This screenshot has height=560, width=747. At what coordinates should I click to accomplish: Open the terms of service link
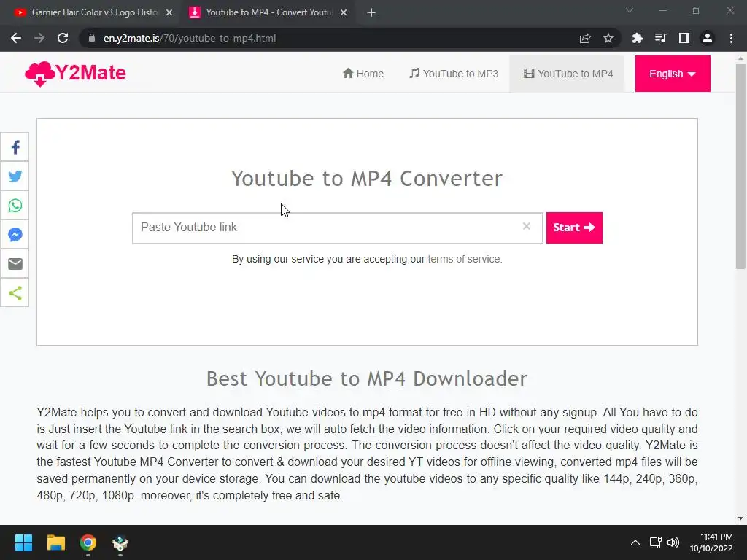point(465,259)
